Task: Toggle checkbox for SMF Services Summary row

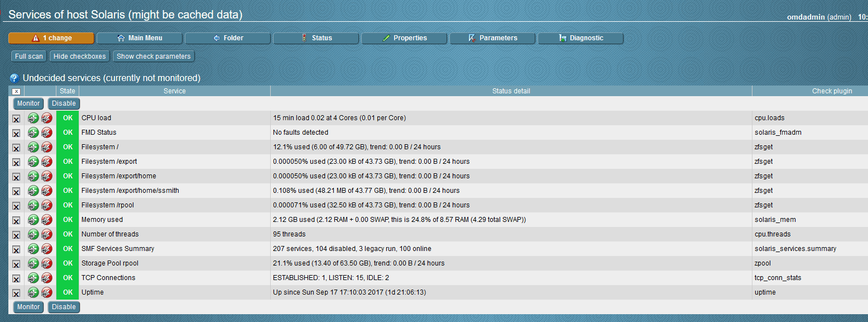Action: click(x=16, y=250)
